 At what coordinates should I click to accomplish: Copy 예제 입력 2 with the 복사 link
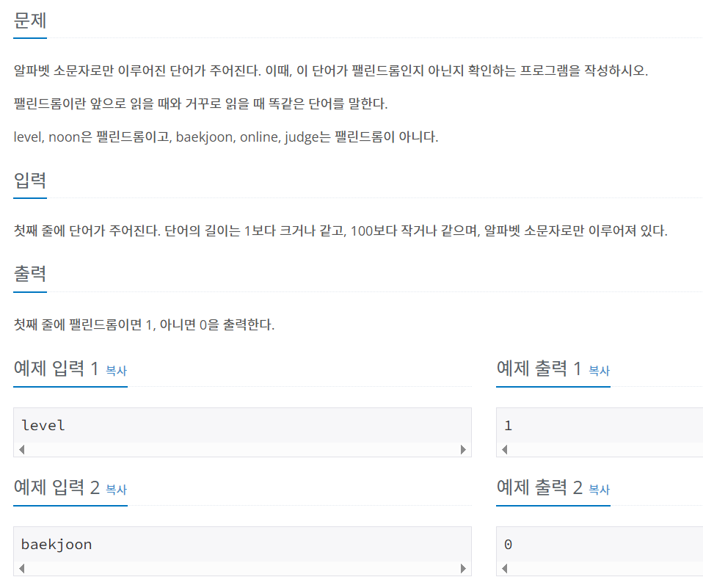pos(116,490)
